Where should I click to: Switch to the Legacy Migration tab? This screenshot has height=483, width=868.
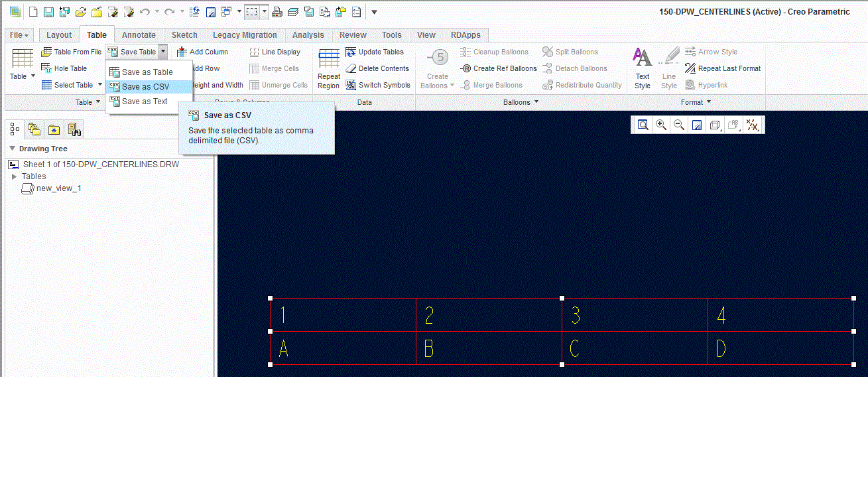click(x=245, y=35)
